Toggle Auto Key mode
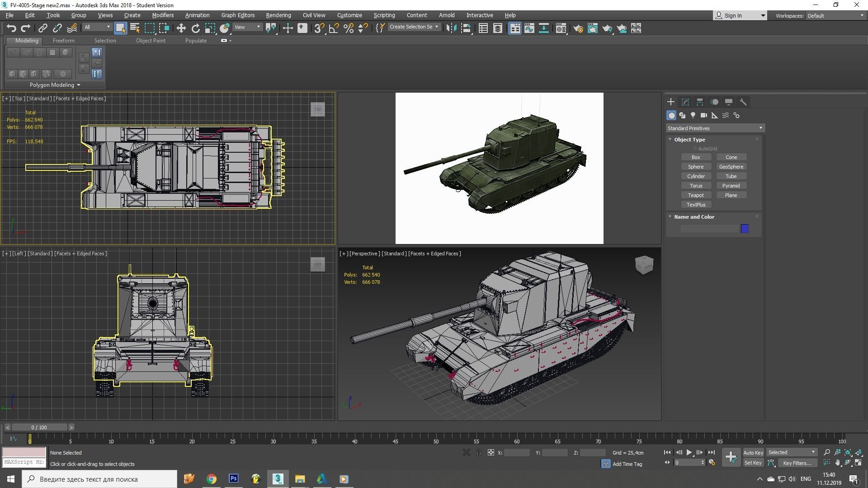 (x=753, y=452)
